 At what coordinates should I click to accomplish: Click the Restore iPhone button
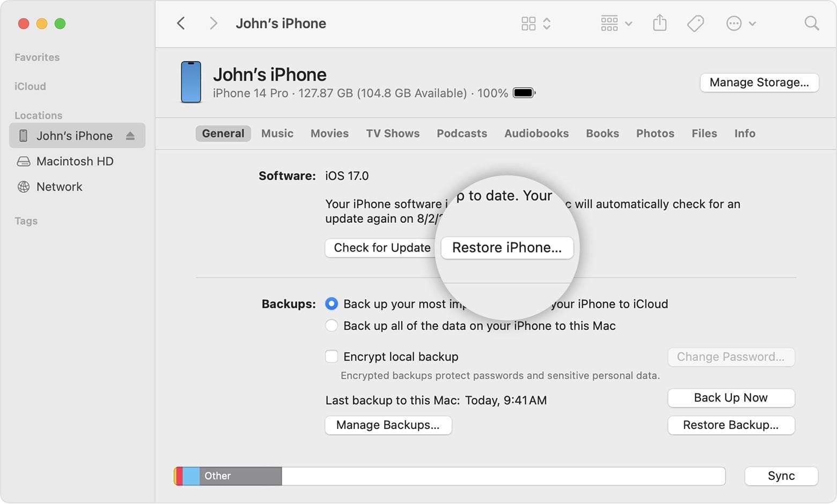point(506,247)
